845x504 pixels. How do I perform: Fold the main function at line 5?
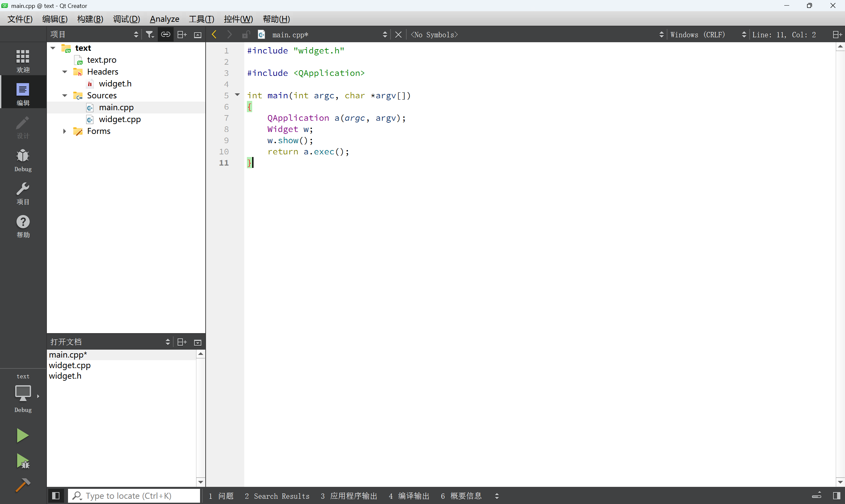click(x=237, y=95)
